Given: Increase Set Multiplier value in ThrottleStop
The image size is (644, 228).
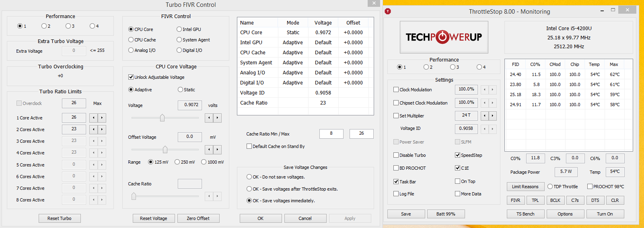Looking at the screenshot, I should tap(492, 116).
